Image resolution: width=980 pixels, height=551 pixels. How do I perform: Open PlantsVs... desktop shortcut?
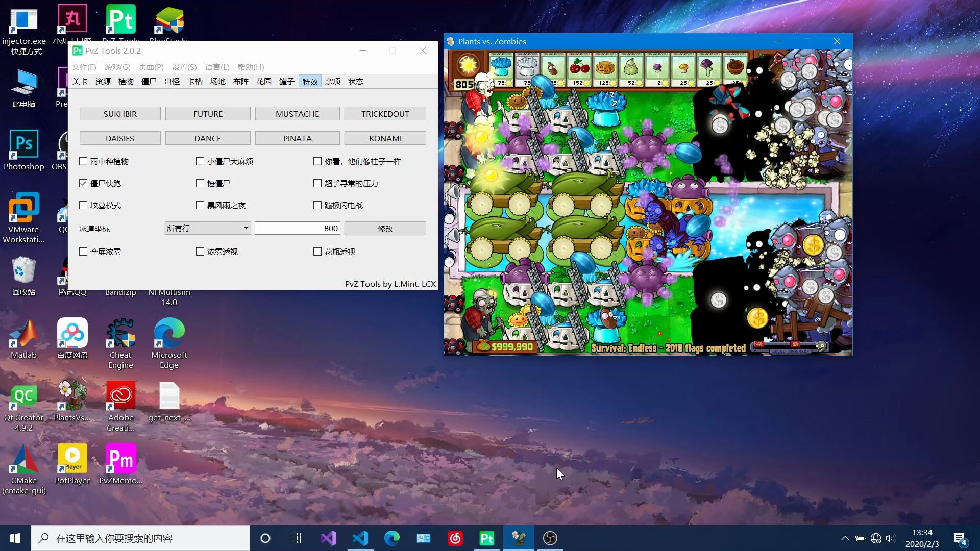[72, 402]
